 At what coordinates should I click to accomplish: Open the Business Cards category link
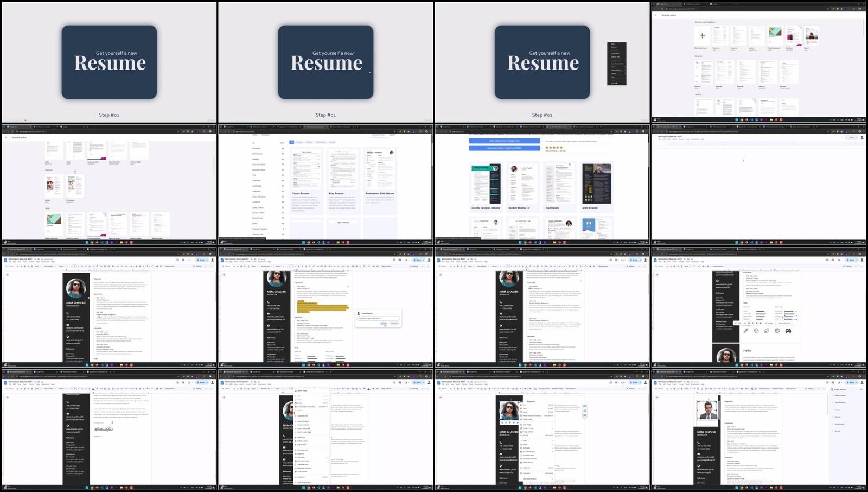259,165
